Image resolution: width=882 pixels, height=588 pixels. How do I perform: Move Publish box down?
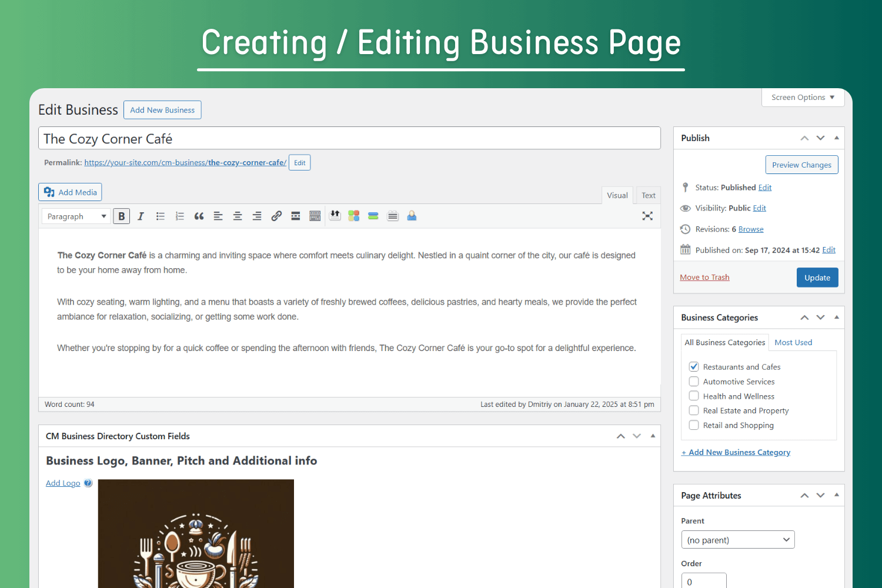click(821, 138)
